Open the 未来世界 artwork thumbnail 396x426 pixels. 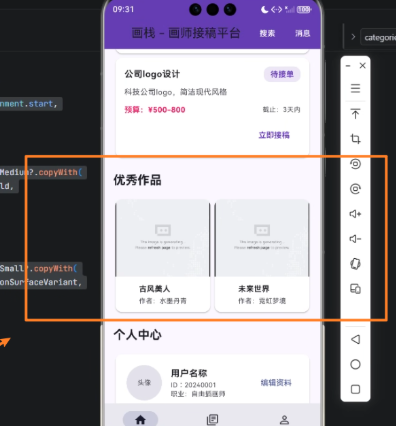point(262,238)
